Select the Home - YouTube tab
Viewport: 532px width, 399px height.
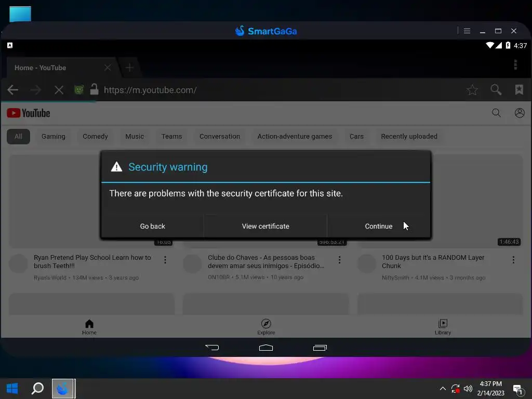pyautogui.click(x=61, y=68)
